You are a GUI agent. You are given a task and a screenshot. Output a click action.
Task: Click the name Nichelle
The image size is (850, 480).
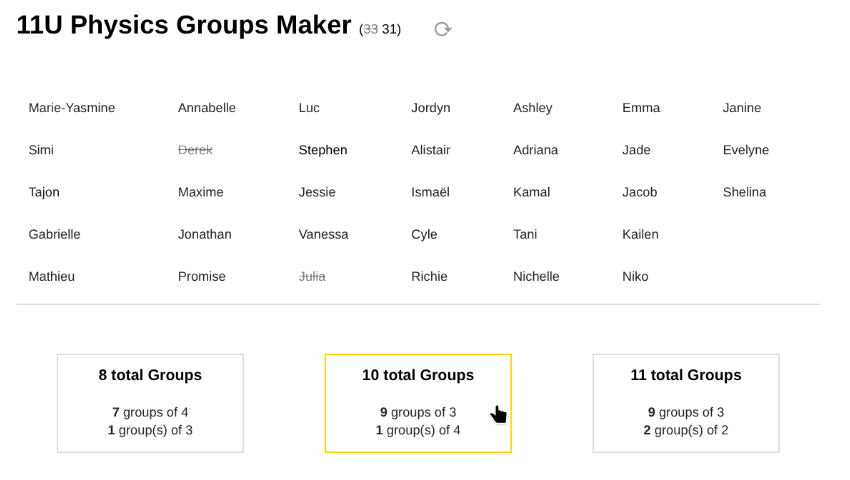coord(536,276)
